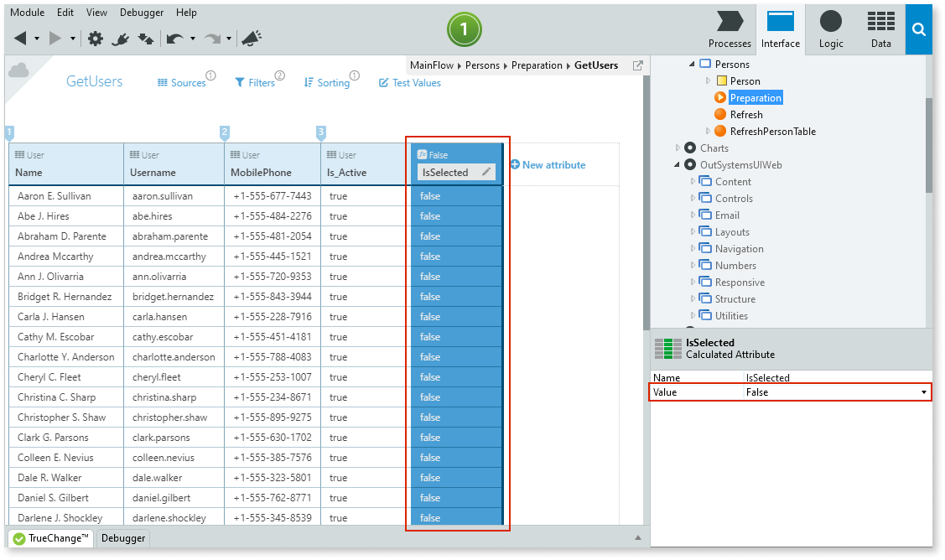Switch to the Logic layer tab
This screenshot has width=945, height=560.
point(831,30)
